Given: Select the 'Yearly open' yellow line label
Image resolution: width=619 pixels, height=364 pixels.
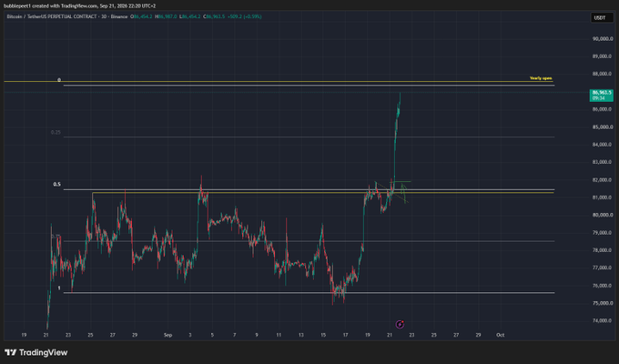Looking at the screenshot, I should [x=541, y=78].
